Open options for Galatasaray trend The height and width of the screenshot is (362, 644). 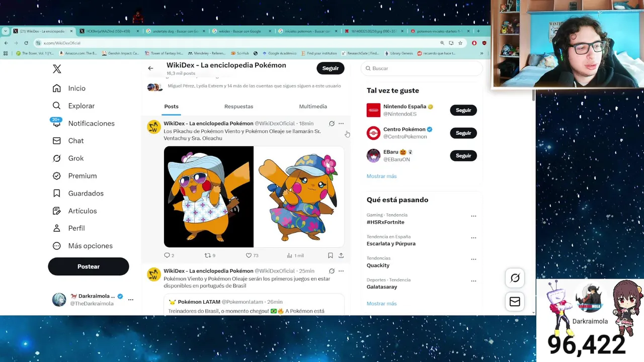(x=473, y=281)
